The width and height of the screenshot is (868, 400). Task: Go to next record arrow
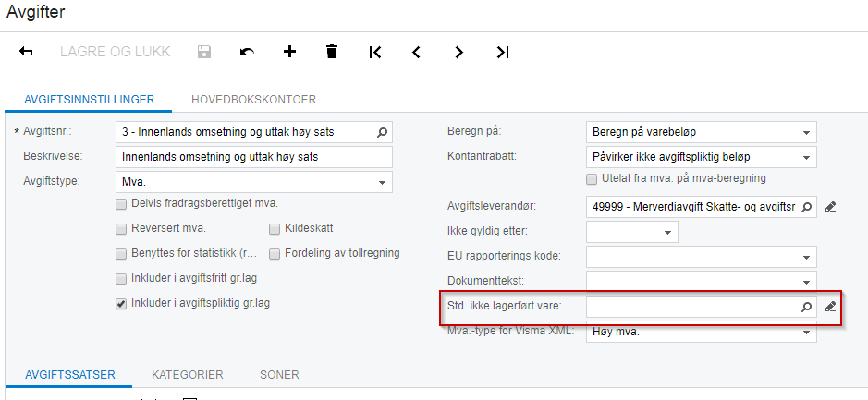(458, 52)
